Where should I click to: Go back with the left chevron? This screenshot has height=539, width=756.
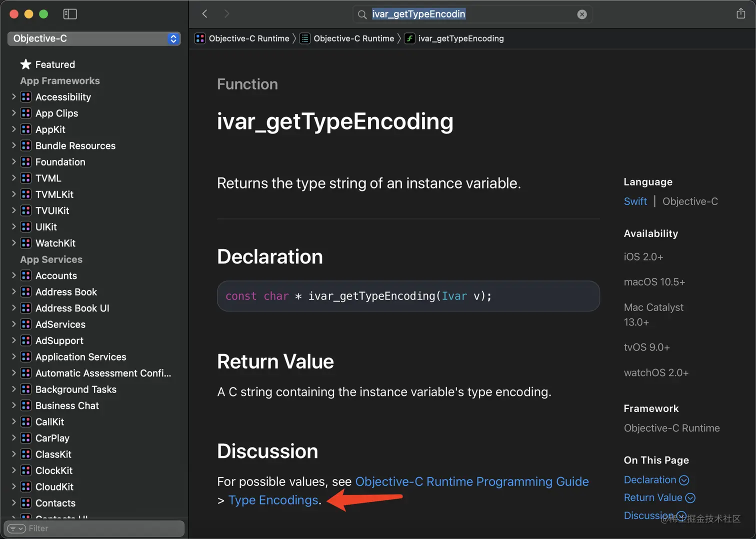pos(204,14)
